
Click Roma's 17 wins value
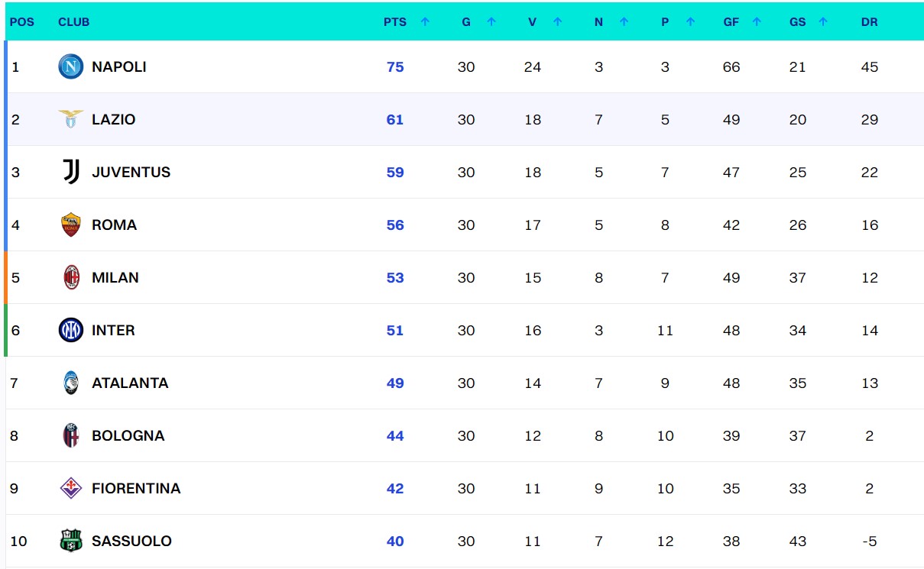coord(533,225)
